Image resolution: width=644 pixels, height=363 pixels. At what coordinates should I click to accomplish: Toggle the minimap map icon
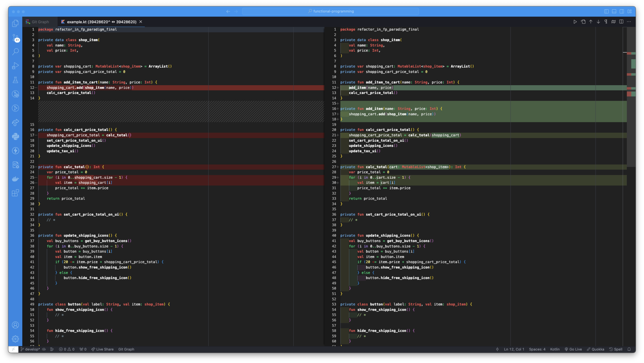point(613,22)
